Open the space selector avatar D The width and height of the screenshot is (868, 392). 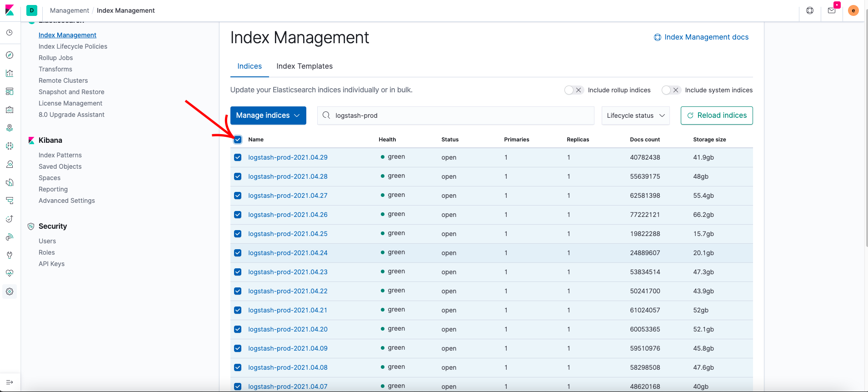(32, 10)
